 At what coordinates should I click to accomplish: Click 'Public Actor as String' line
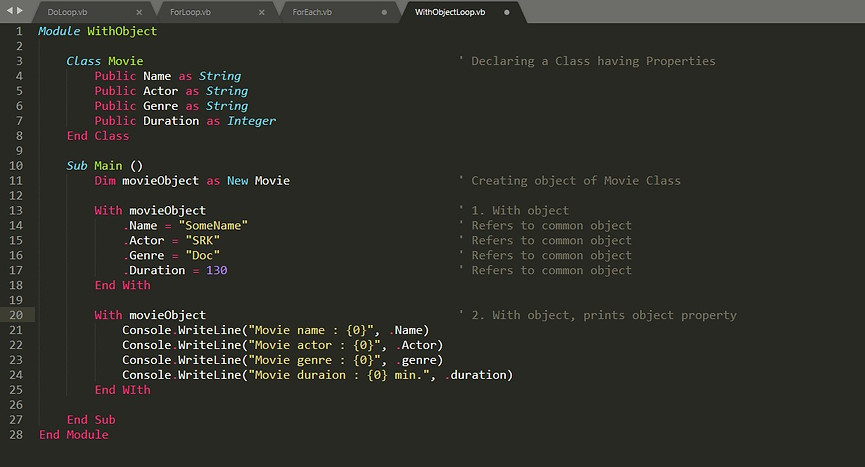coord(171,91)
